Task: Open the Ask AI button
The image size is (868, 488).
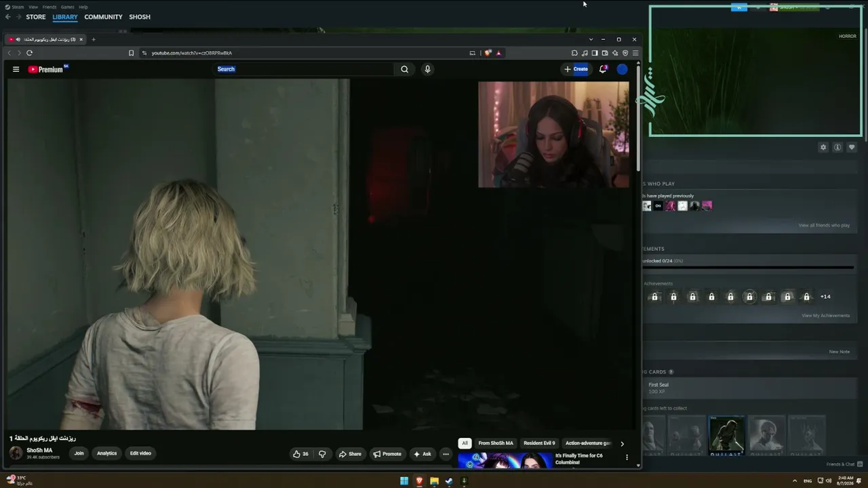Action: point(422,454)
